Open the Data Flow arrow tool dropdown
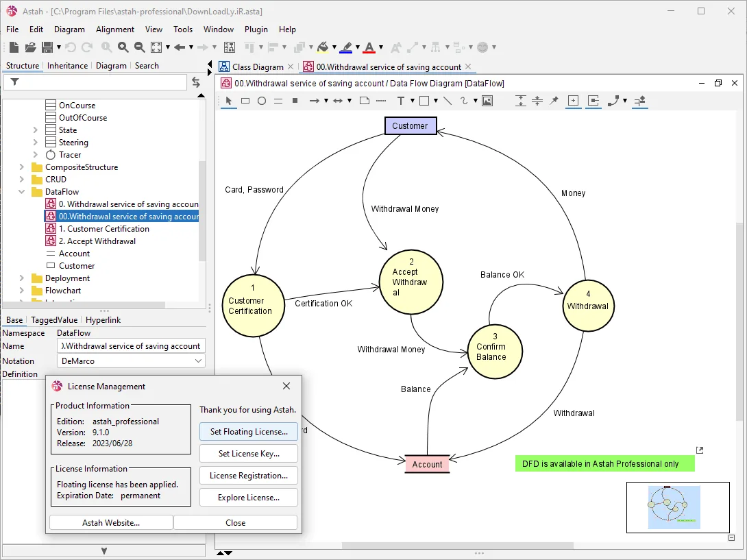The width and height of the screenshot is (747, 560). 326,101
